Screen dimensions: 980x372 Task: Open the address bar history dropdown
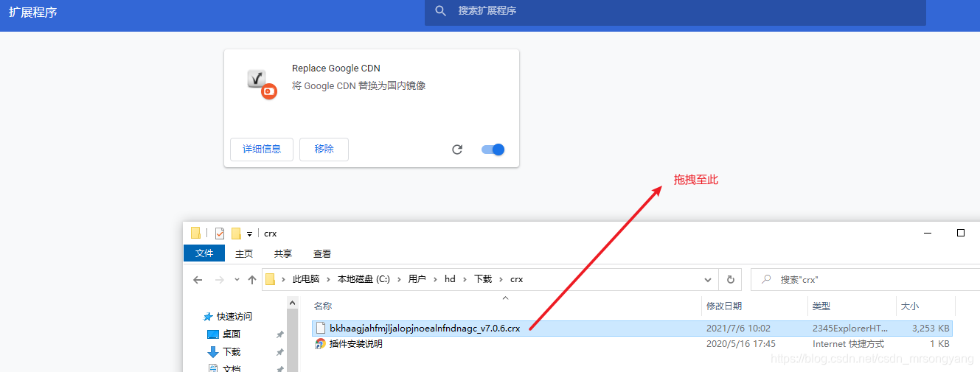click(708, 280)
